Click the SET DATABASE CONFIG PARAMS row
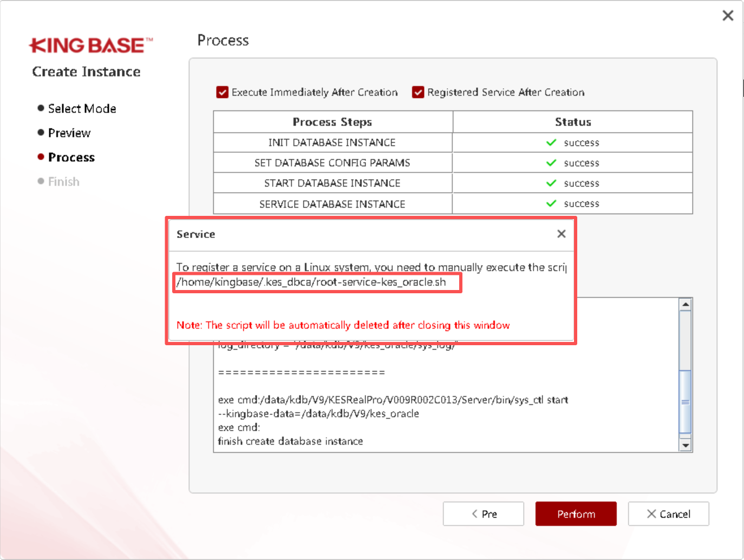The height and width of the screenshot is (560, 744). (453, 162)
